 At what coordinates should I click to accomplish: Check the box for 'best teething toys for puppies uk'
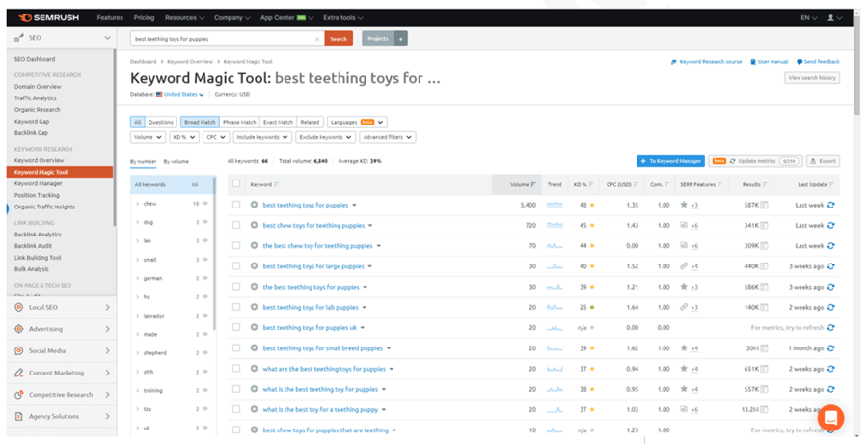pos(236,327)
